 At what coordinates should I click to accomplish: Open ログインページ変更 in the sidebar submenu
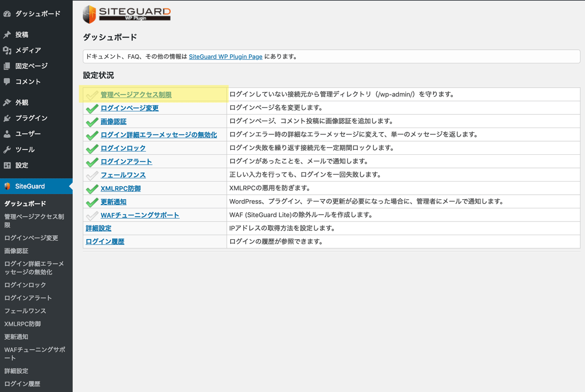31,238
